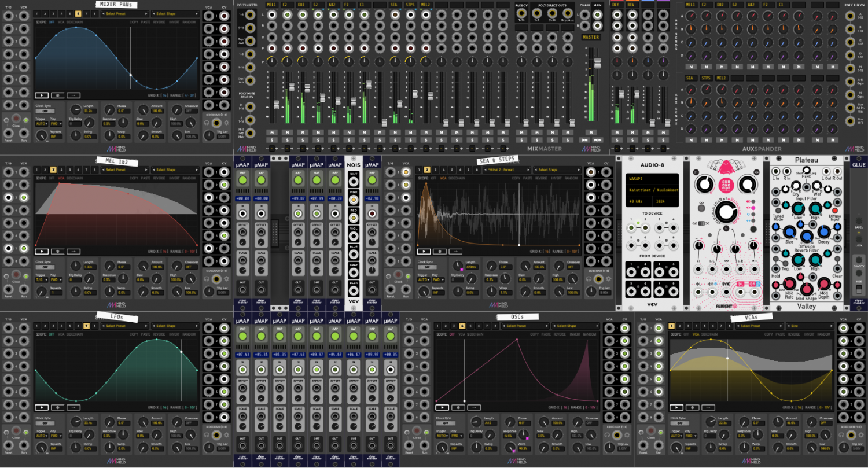Toggle Clock Sync OFF switch in MIXER PANs
The image size is (868, 468).
coord(45,112)
